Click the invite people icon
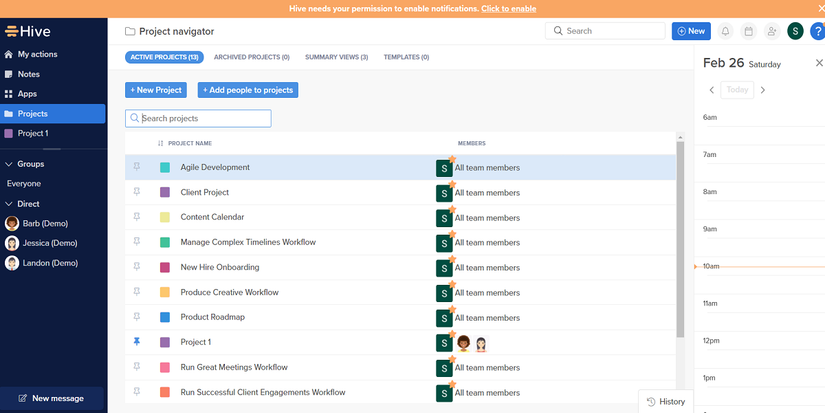The width and height of the screenshot is (825, 413). [771, 31]
